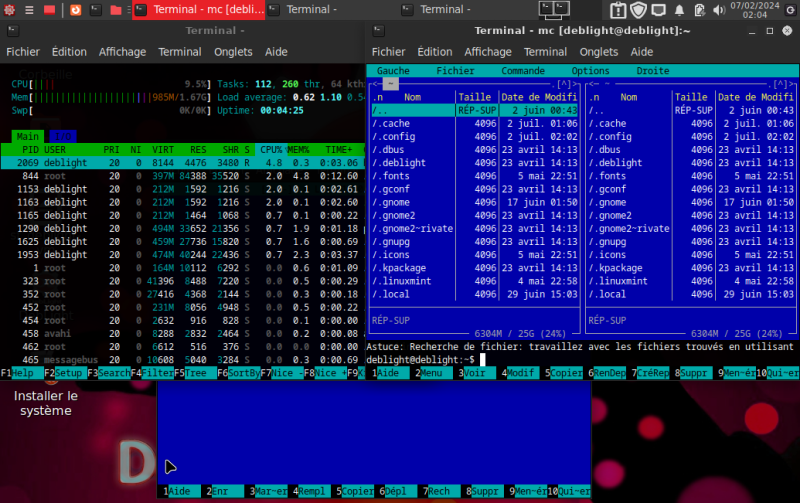Image resolution: width=800 pixels, height=503 pixels.
Task: Expand the Droite panel menu
Action: (652, 71)
